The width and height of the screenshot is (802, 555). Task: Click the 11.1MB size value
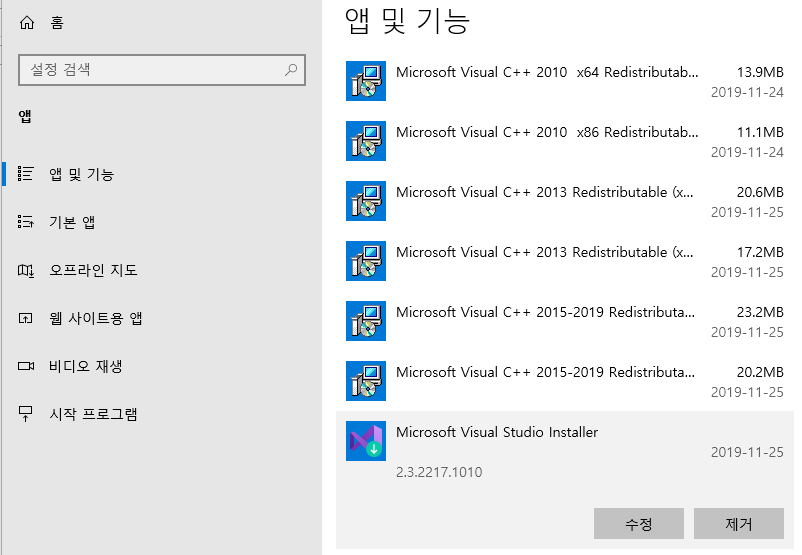click(760, 132)
